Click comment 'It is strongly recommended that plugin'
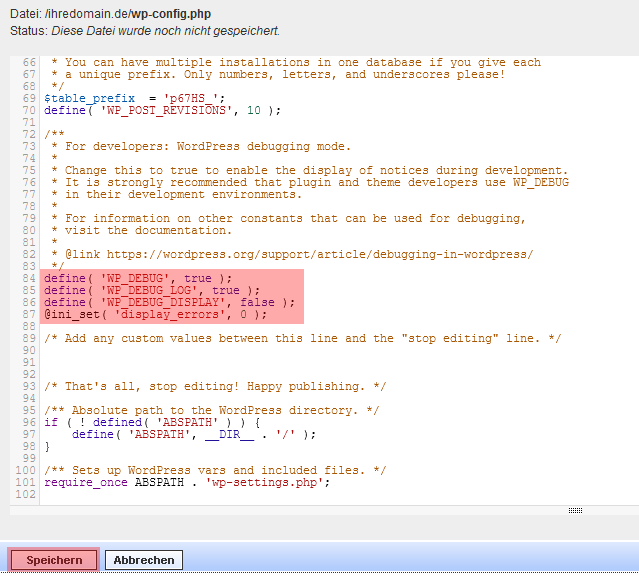639x579 pixels. pyautogui.click(x=310, y=182)
